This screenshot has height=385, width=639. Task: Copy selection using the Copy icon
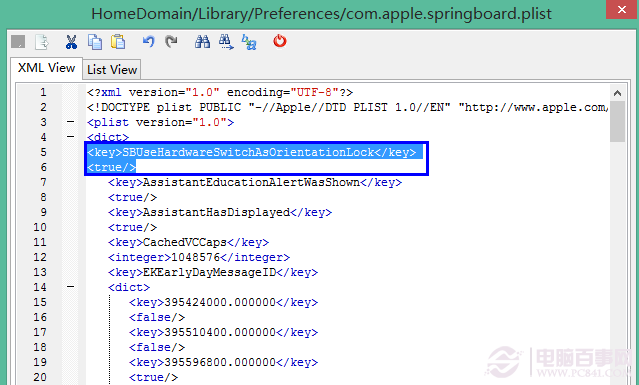[x=95, y=42]
